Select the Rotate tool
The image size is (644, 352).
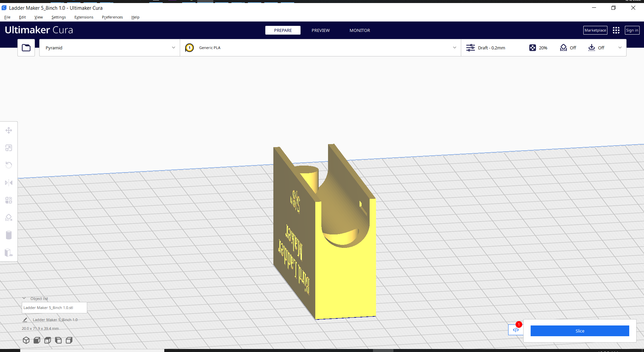(9, 165)
